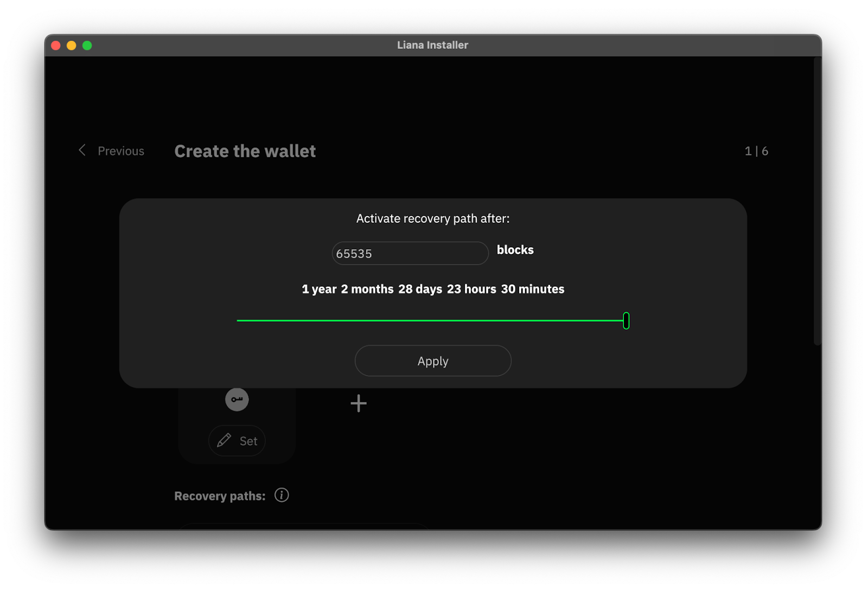868x592 pixels.
Task: Click the Recovery paths label
Action: pyautogui.click(x=220, y=496)
